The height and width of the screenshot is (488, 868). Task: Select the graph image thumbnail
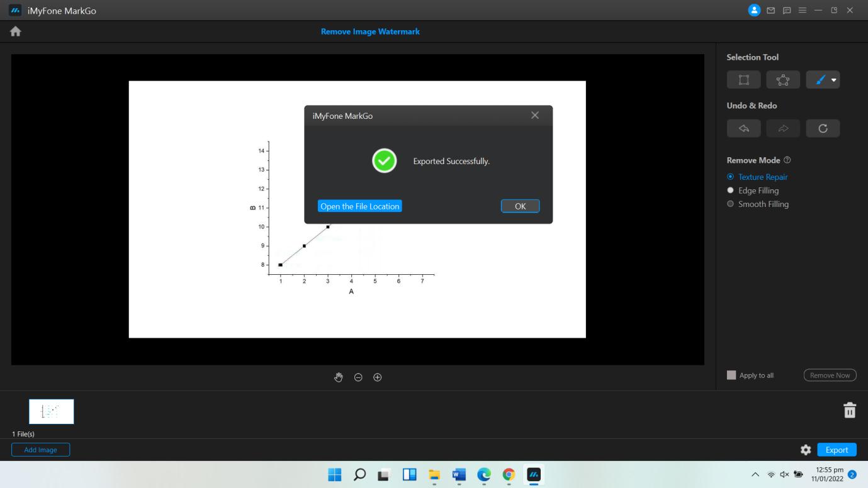tap(52, 411)
